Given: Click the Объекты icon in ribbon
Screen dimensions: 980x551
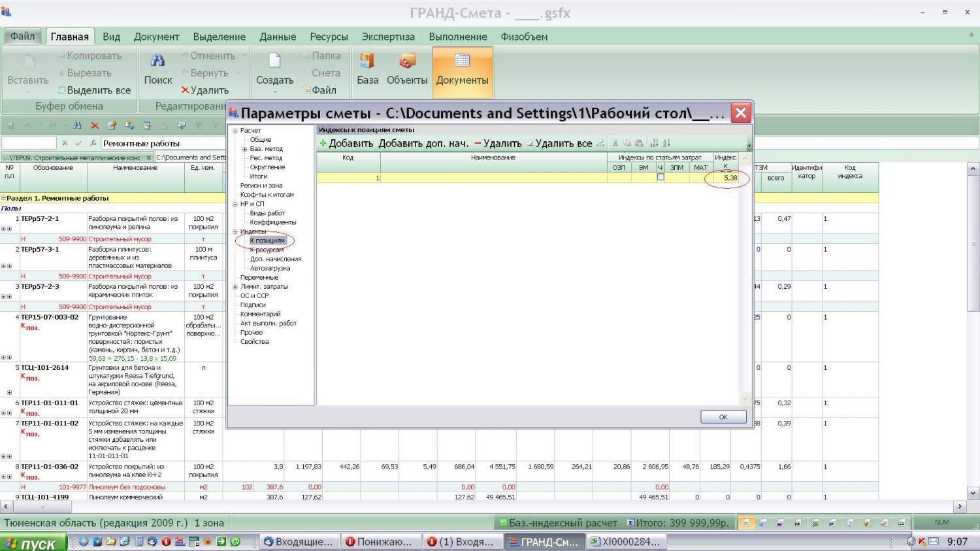Looking at the screenshot, I should point(407,61).
